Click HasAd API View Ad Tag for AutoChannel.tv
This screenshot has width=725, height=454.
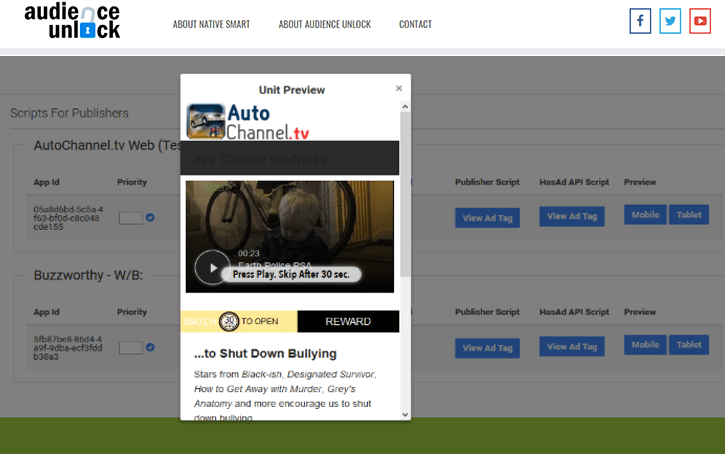pos(572,216)
